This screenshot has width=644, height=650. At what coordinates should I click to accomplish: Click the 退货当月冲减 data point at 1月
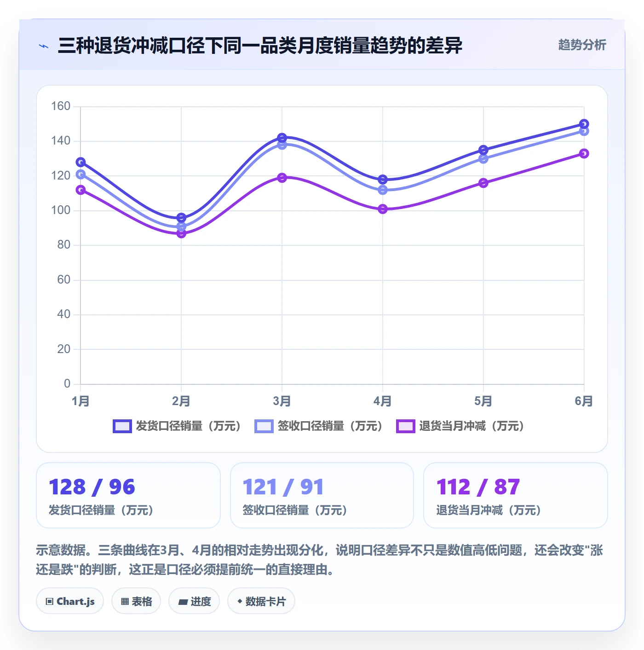pos(80,190)
